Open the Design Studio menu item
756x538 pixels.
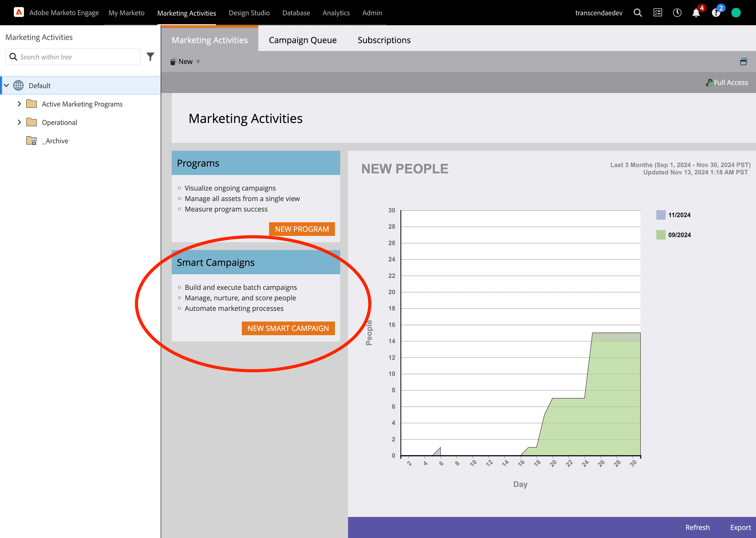[x=249, y=13]
